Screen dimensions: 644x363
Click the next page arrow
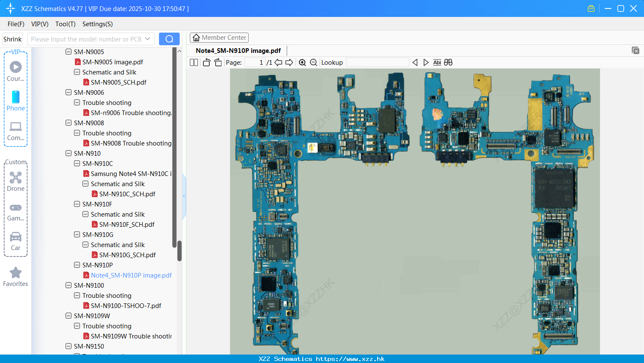pyautogui.click(x=289, y=62)
